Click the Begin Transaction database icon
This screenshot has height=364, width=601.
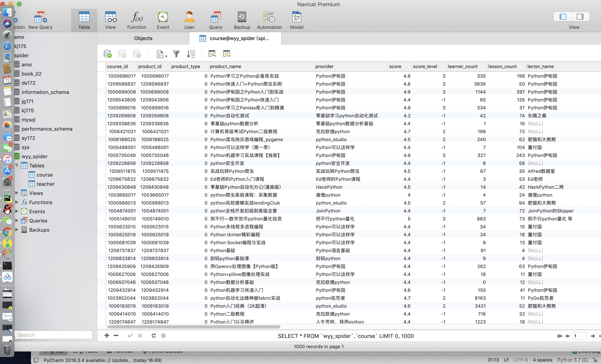point(107,54)
